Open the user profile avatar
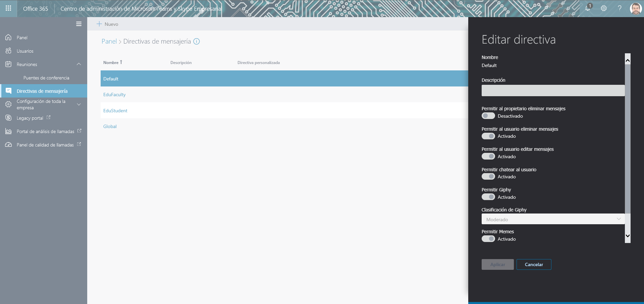 pos(636,8)
